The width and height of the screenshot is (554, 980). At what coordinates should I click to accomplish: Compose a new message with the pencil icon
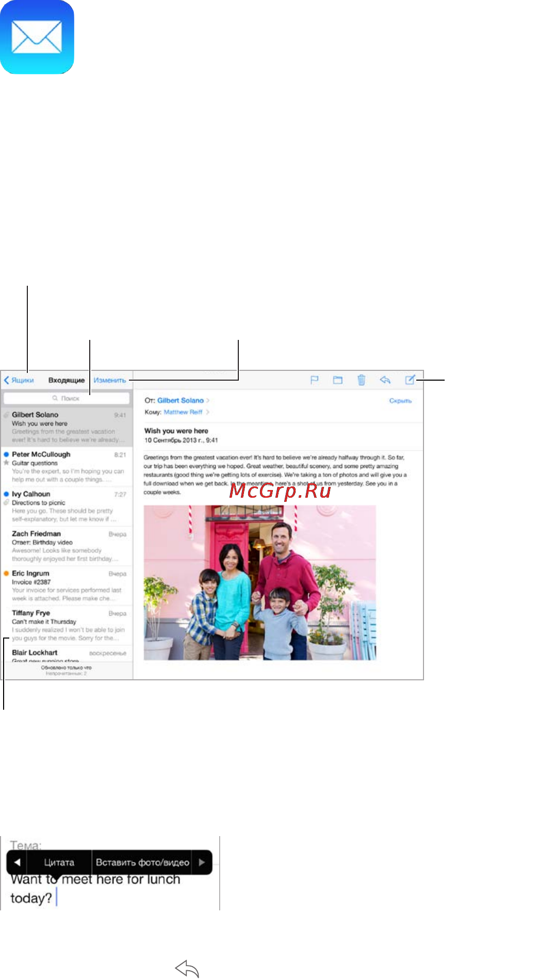click(410, 380)
